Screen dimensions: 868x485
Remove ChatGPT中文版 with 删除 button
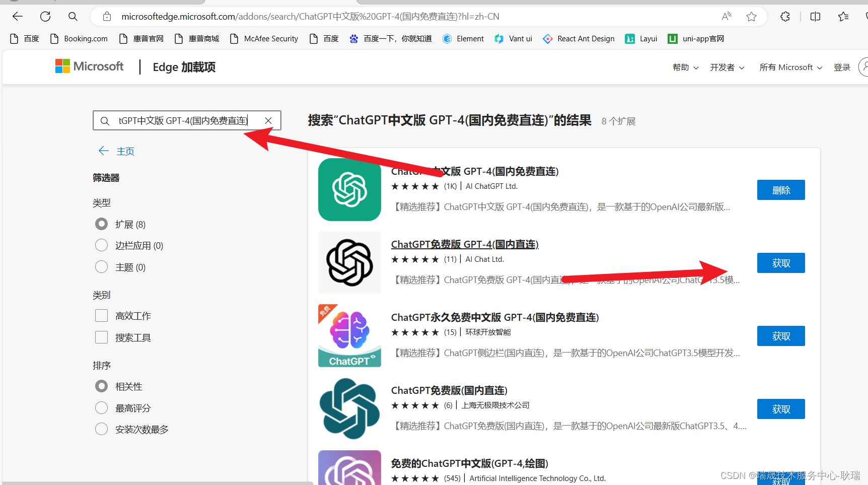click(781, 190)
